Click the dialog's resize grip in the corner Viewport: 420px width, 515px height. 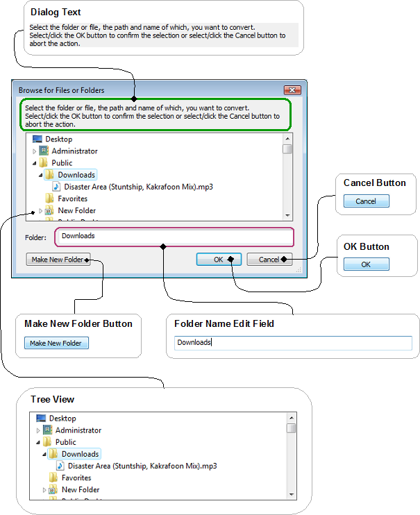tap(299, 270)
